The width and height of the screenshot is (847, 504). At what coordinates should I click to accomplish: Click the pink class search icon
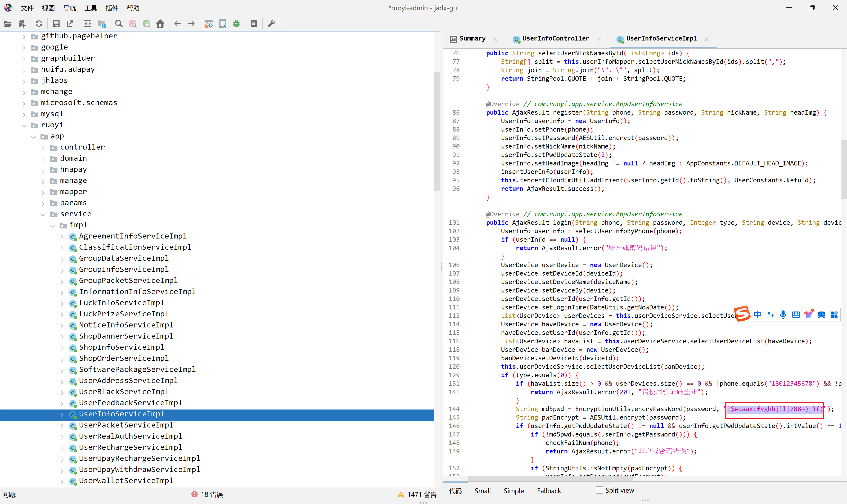[x=133, y=24]
